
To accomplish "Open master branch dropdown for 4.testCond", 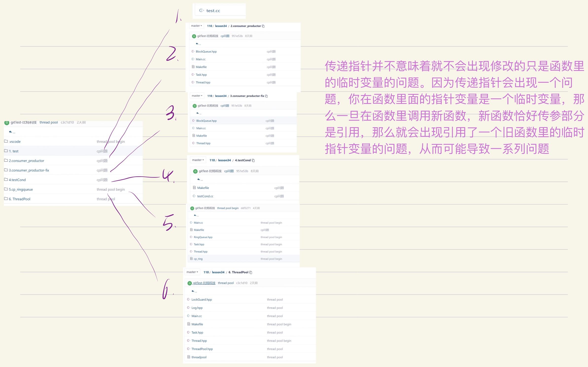I will point(198,160).
